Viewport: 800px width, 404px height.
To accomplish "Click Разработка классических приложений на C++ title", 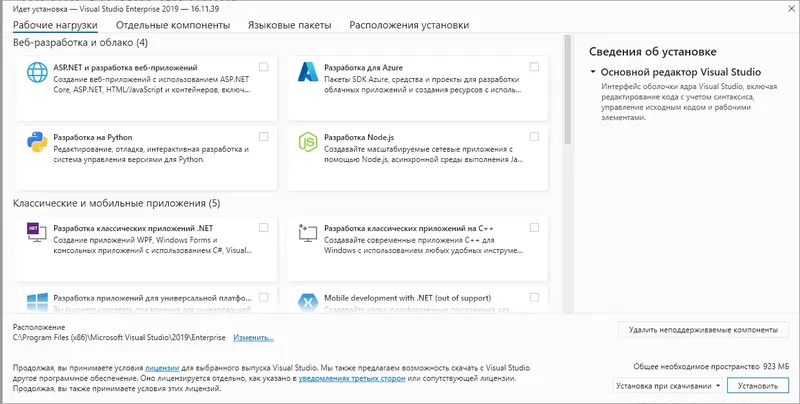I will tap(409, 228).
